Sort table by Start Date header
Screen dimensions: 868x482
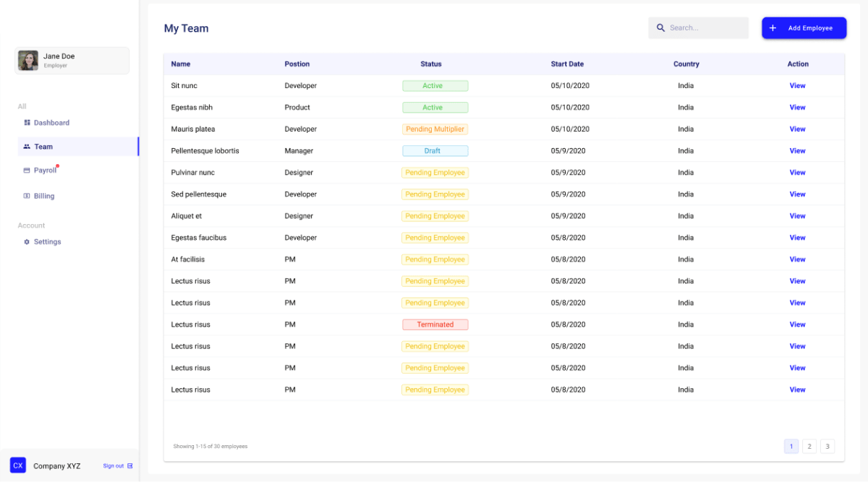coord(567,64)
